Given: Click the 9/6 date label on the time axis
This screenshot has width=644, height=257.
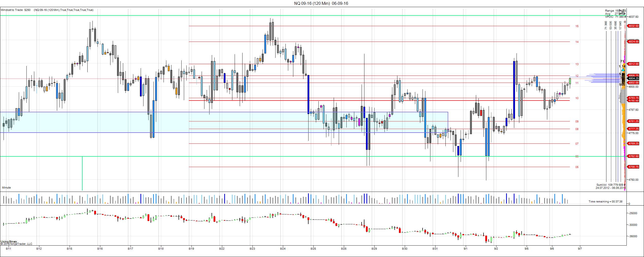Looking at the screenshot, I should (552, 249).
